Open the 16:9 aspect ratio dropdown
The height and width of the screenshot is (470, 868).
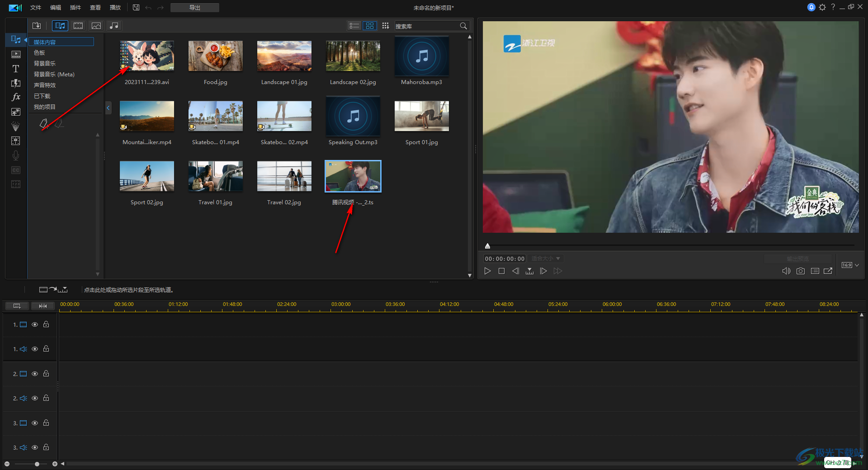click(x=850, y=265)
